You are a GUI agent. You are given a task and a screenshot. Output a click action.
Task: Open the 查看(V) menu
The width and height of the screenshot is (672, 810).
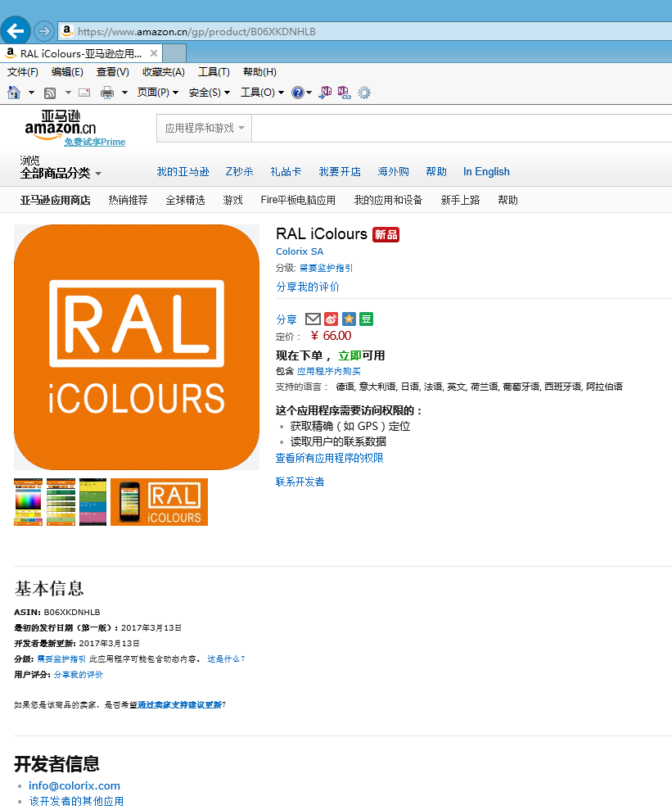[x=112, y=72]
